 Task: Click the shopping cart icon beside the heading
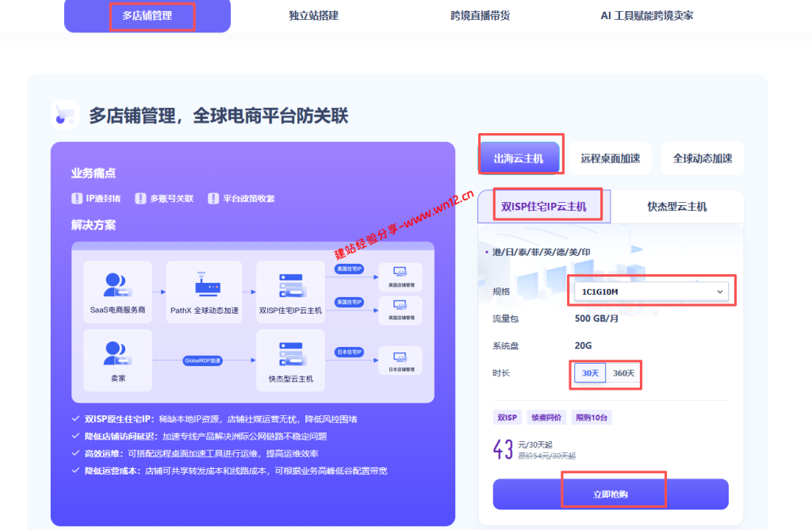point(65,114)
